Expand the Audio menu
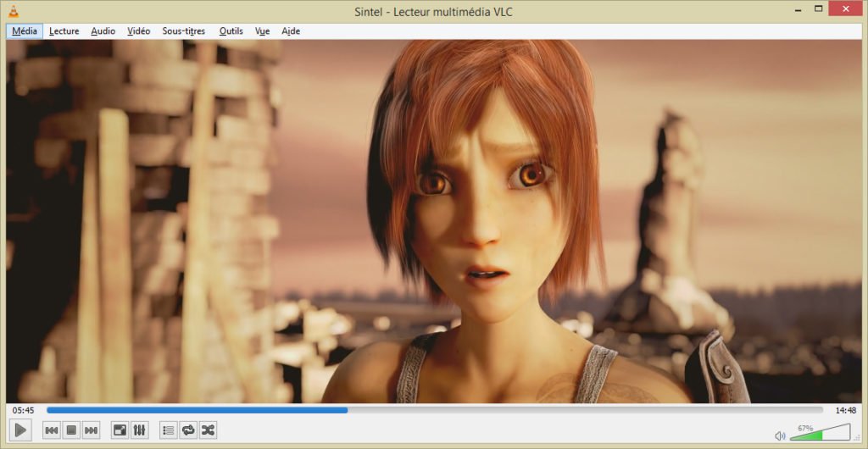This screenshot has height=449, width=868. click(x=103, y=31)
